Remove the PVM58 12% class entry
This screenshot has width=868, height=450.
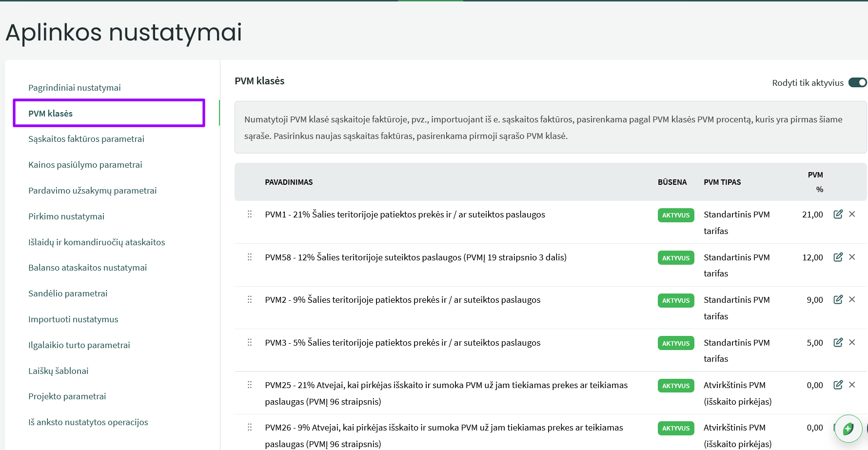coord(852,257)
